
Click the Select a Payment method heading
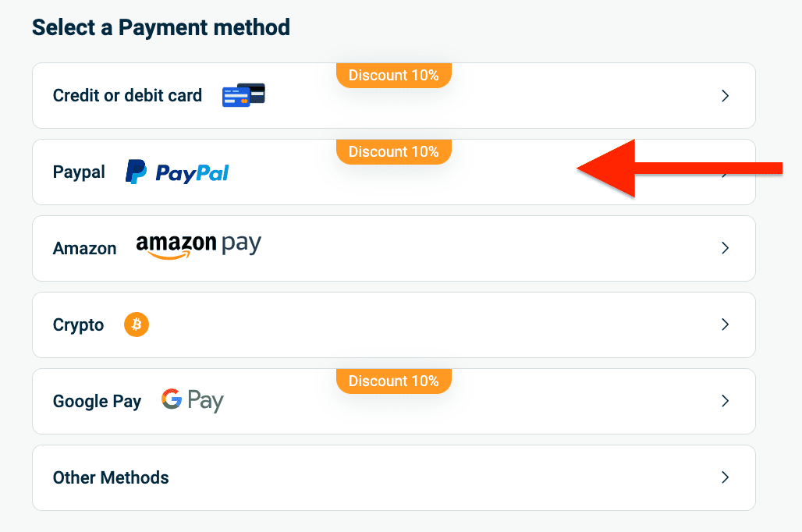tap(161, 28)
